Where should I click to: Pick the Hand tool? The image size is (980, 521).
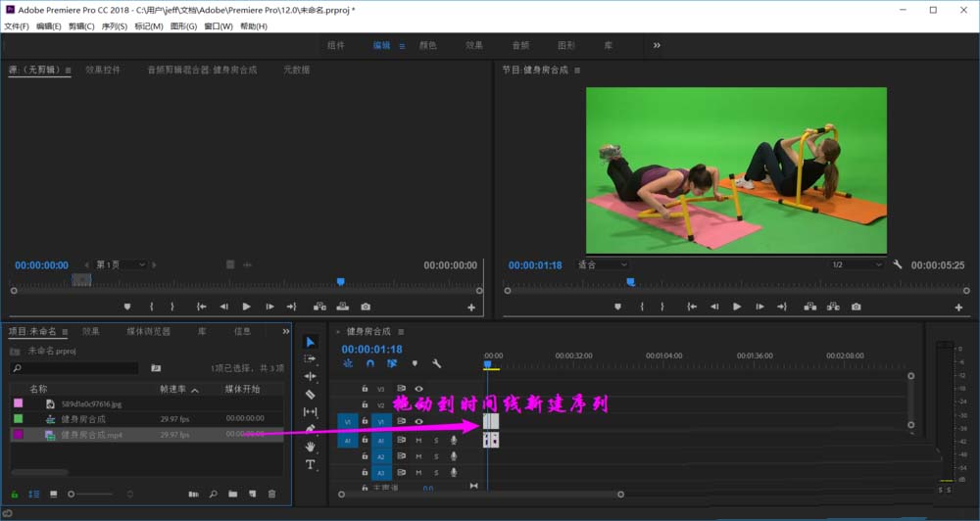(311, 447)
